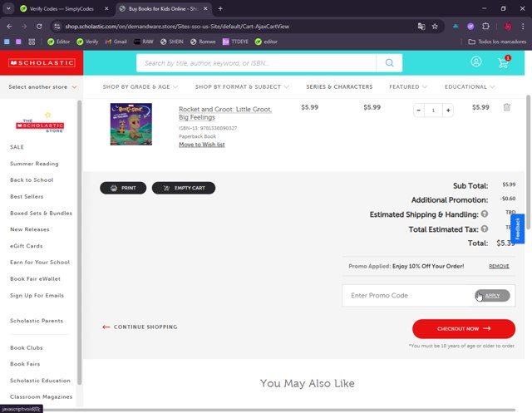The image size is (532, 413).
Task: Expand the Educational menu
Action: tap(470, 86)
